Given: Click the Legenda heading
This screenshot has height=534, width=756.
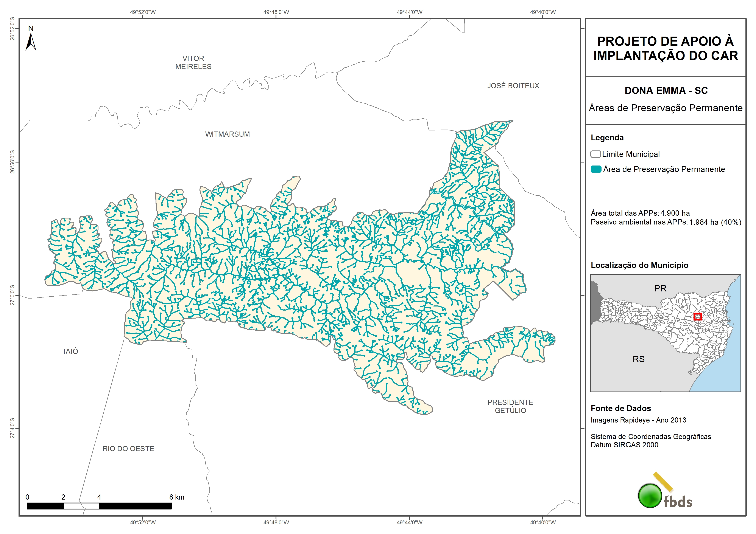Looking at the screenshot, I should click(x=607, y=138).
